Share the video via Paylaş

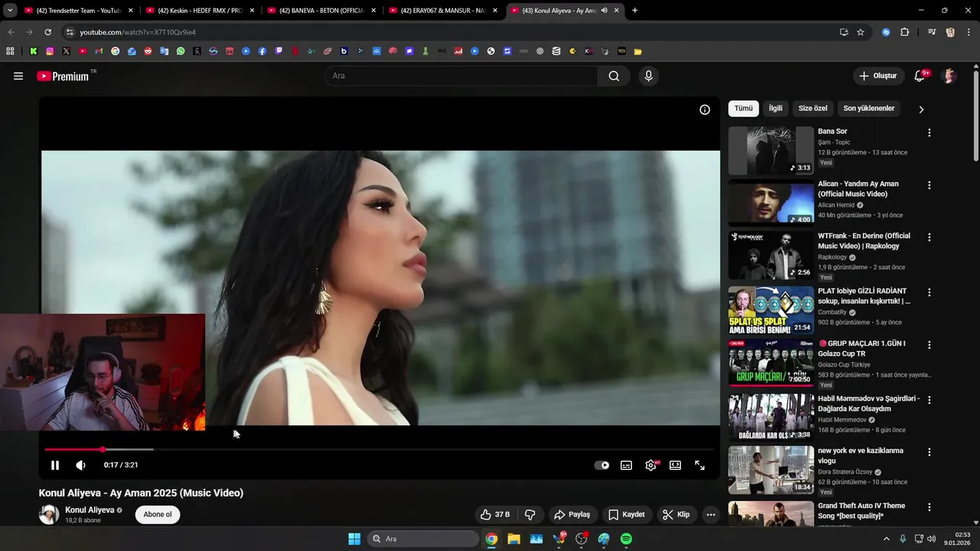click(x=572, y=514)
